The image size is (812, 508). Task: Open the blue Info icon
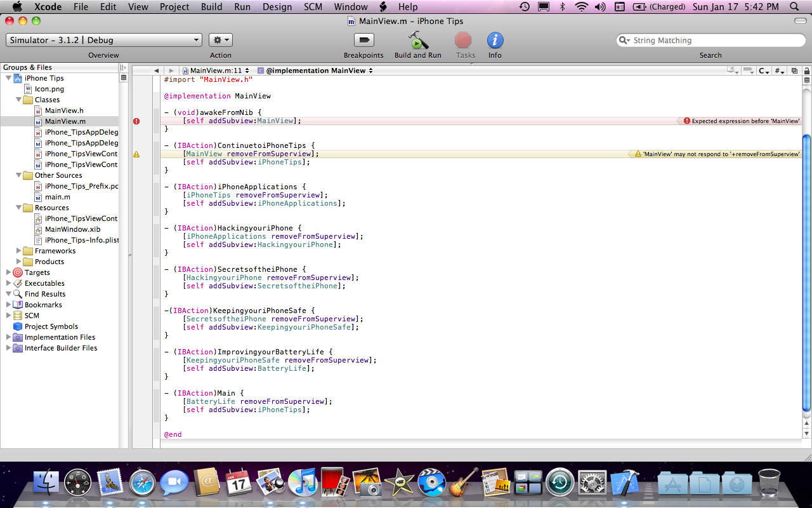pos(495,40)
